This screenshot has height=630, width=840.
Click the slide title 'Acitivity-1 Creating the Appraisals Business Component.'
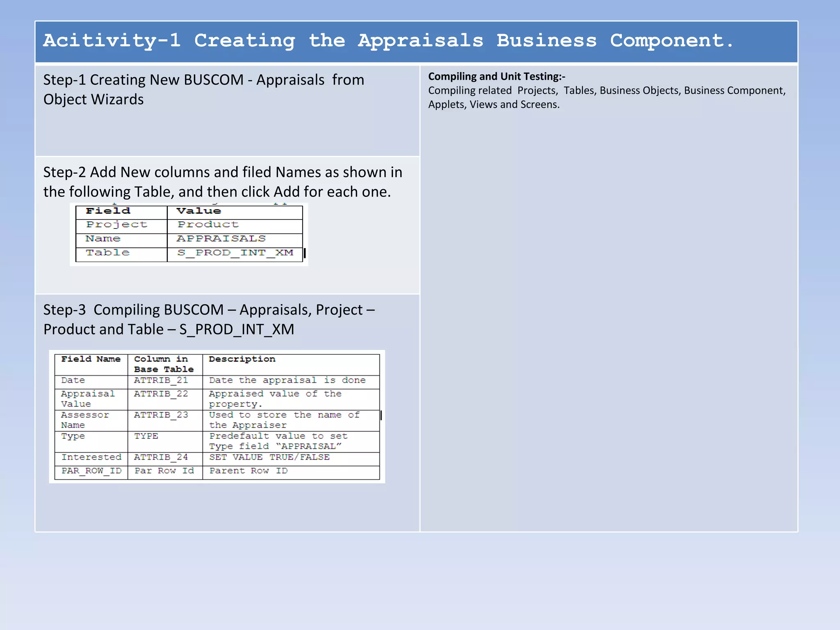(388, 41)
